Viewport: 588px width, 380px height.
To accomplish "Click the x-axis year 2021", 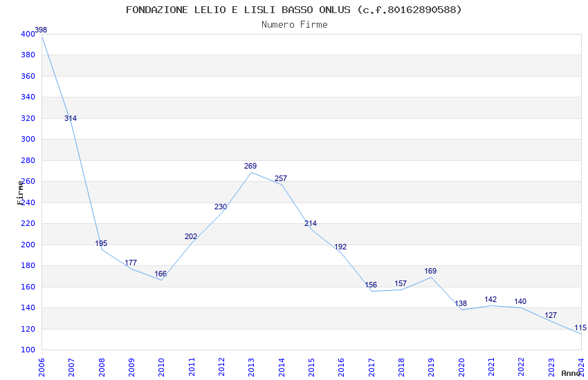I will click(x=492, y=368).
